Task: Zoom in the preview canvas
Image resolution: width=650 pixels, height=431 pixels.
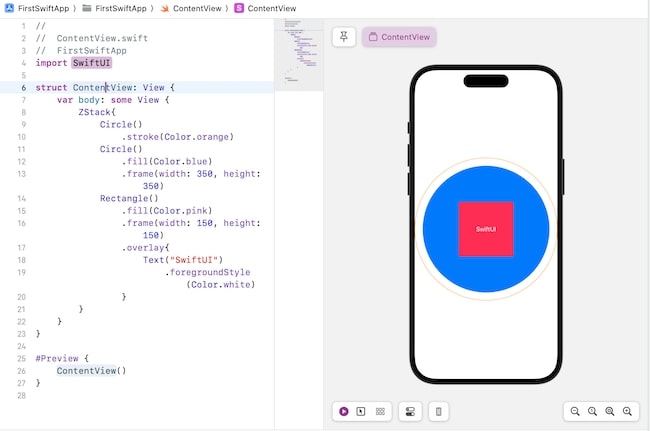Action: (627, 411)
